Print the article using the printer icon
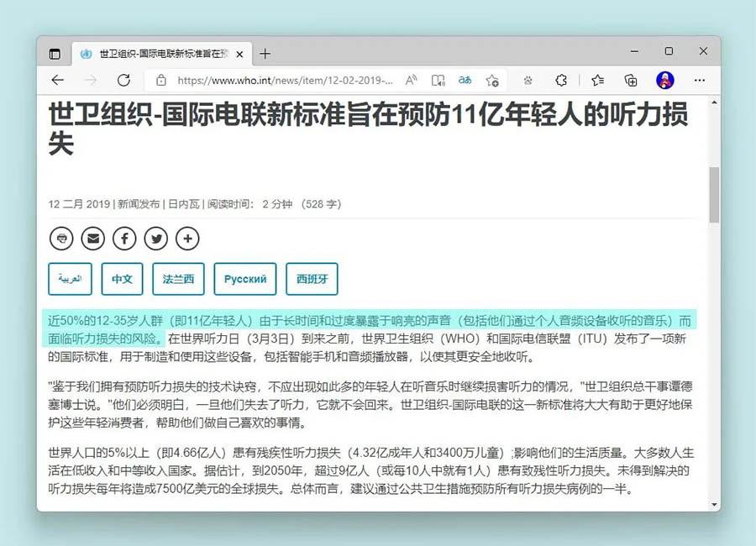Viewport: 756px width, 546px height. 61,239
